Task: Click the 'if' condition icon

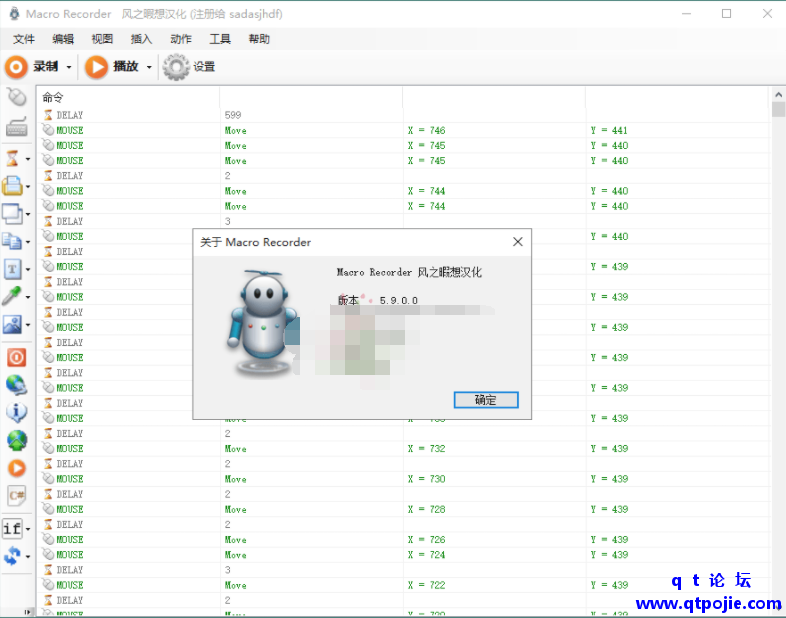Action: pyautogui.click(x=12, y=528)
